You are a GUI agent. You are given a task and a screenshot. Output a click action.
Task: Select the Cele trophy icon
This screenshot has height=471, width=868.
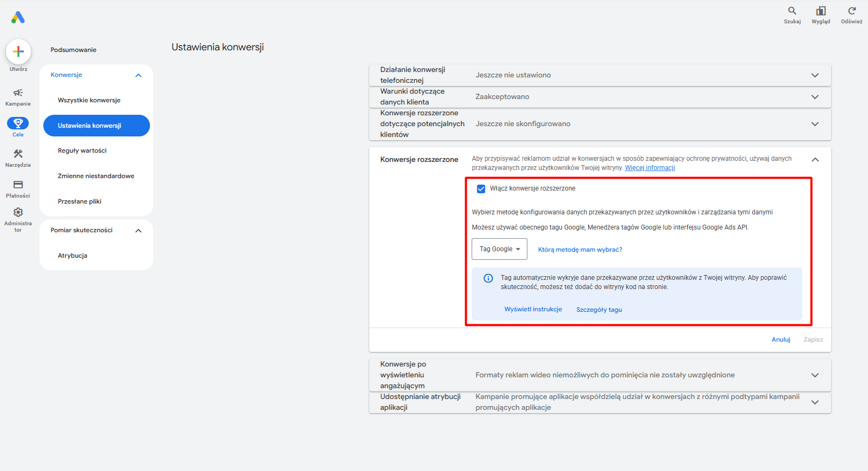[18, 123]
